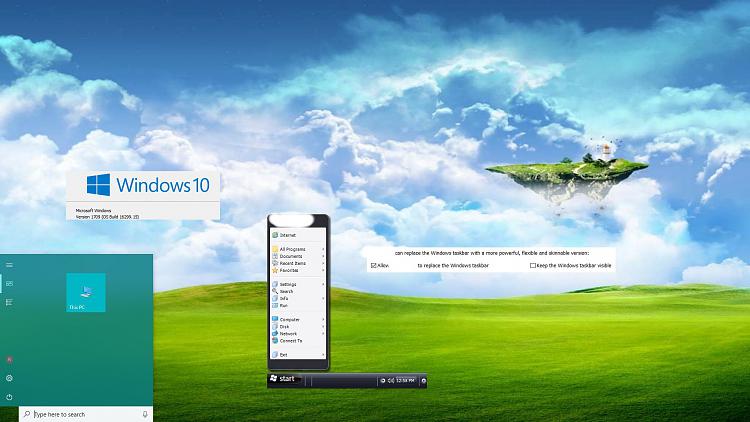Click the round tray icon left of speaker
This screenshot has width=750, height=422.
point(383,381)
